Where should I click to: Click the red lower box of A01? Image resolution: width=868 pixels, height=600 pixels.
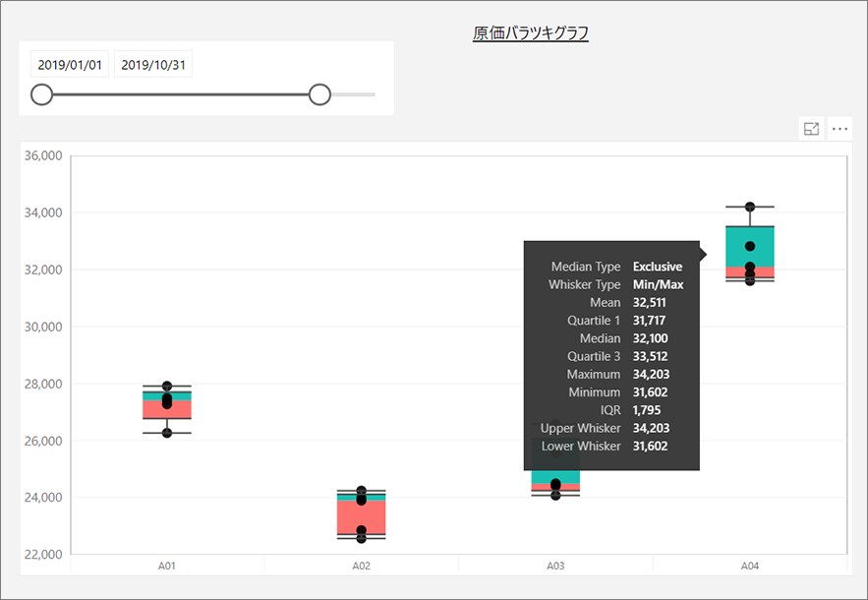coord(166,409)
